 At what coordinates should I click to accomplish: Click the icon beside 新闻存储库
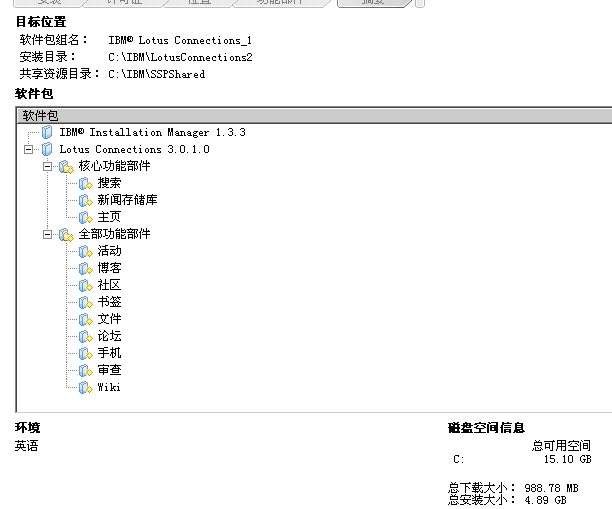85,201
